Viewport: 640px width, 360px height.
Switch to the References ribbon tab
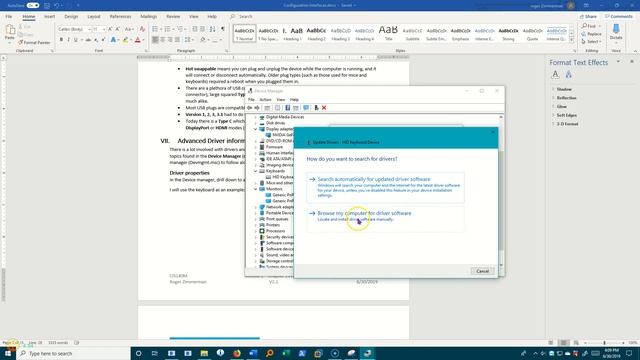(x=120, y=16)
